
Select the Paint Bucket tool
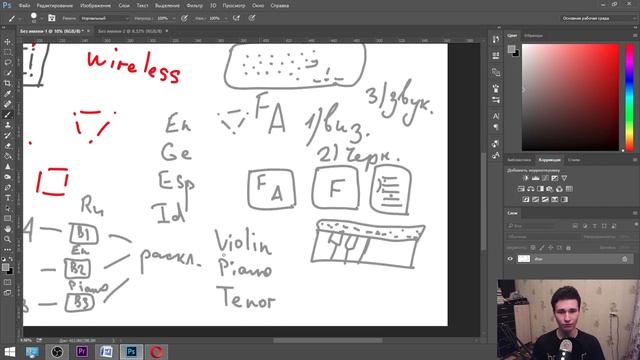(7, 156)
